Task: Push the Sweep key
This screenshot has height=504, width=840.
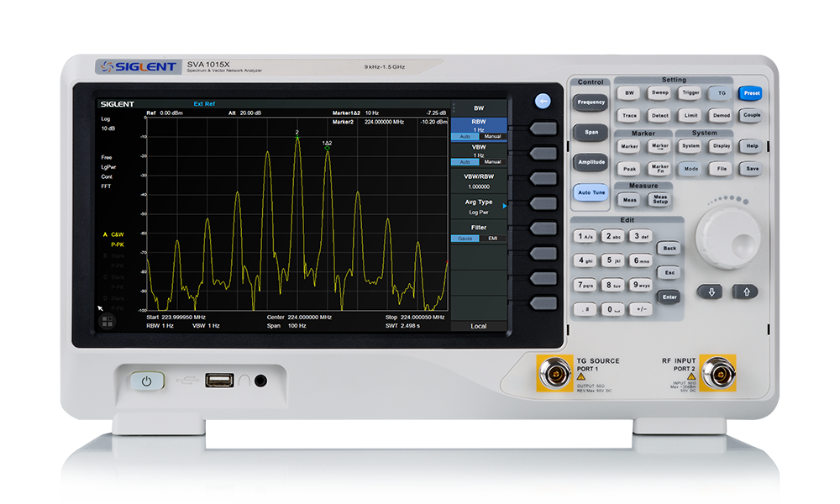Action: pyautogui.click(x=660, y=93)
